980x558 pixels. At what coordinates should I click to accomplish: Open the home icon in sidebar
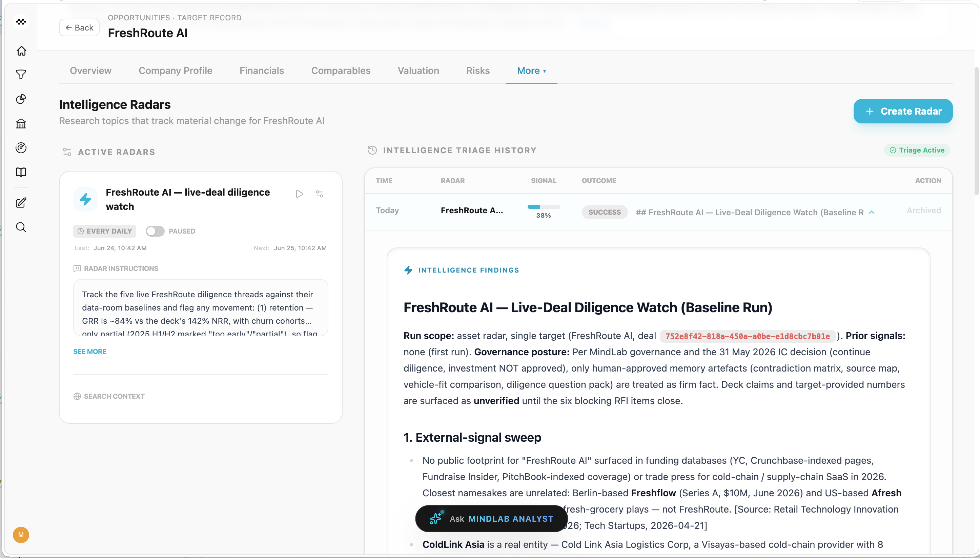tap(21, 51)
